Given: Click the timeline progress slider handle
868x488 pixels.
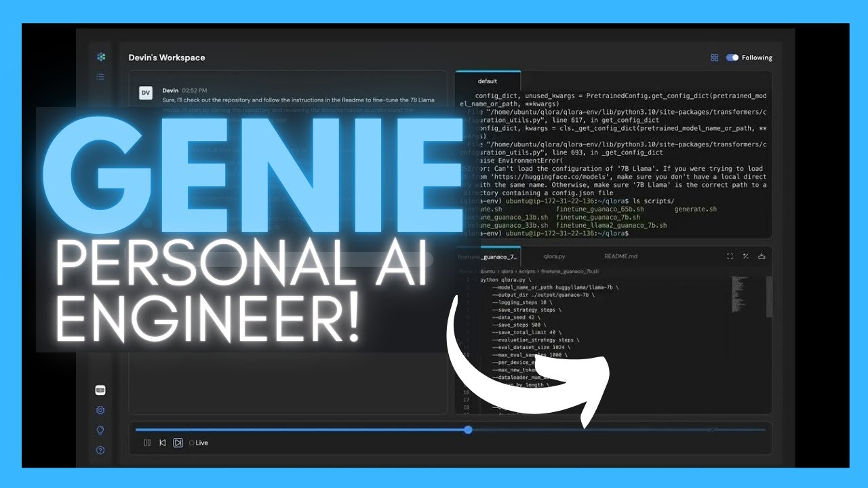Looking at the screenshot, I should pyautogui.click(x=468, y=430).
